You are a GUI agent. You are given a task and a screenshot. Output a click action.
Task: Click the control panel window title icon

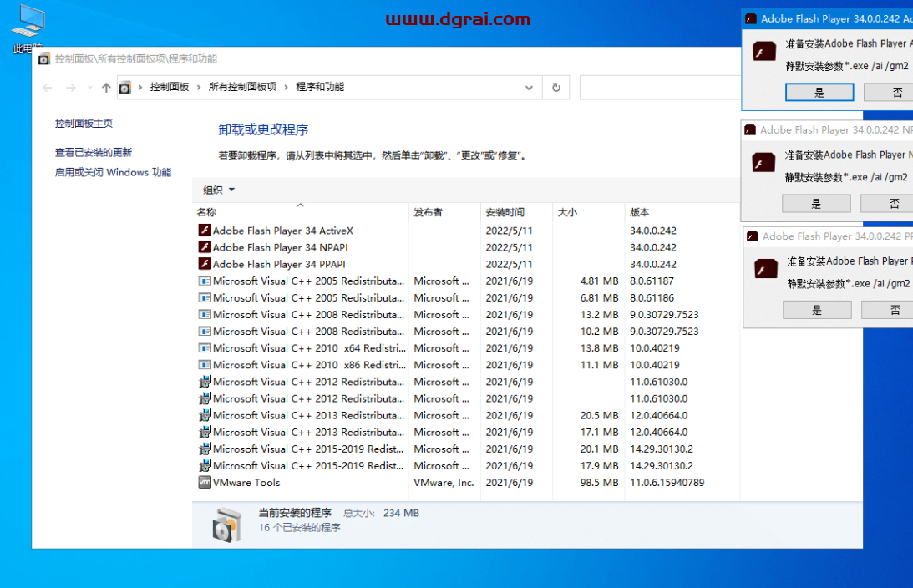pyautogui.click(x=43, y=58)
